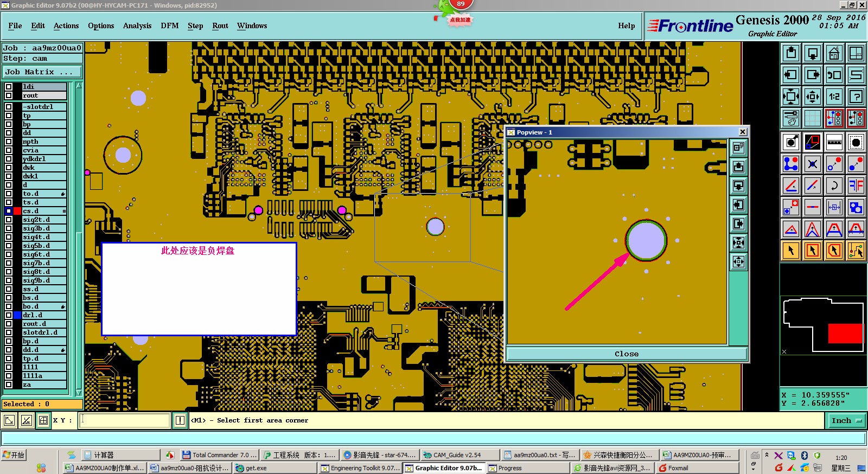Screen dimensions: 868x474
Task: Toggle display checkbox for drl.d layer
Action: click(9, 315)
